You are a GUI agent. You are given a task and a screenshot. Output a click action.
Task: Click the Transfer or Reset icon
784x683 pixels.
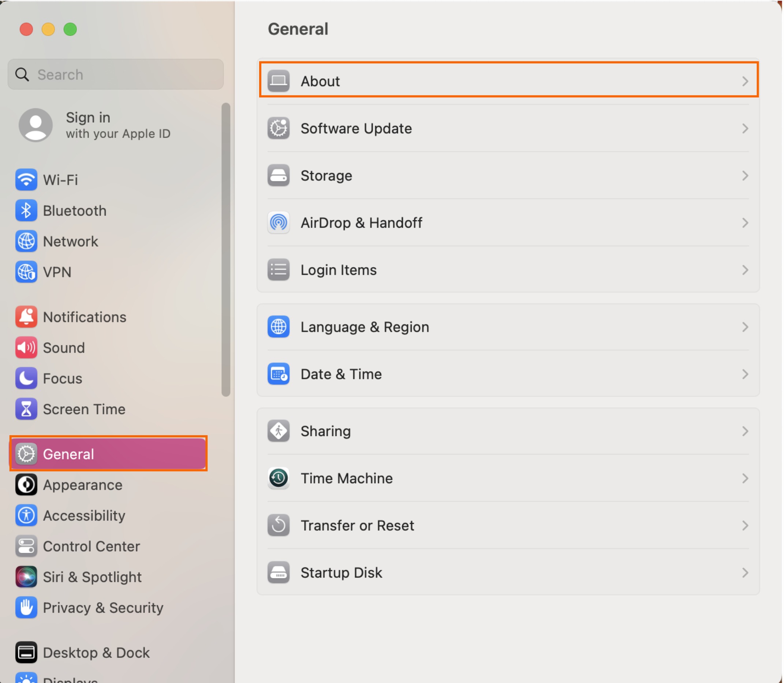point(279,526)
